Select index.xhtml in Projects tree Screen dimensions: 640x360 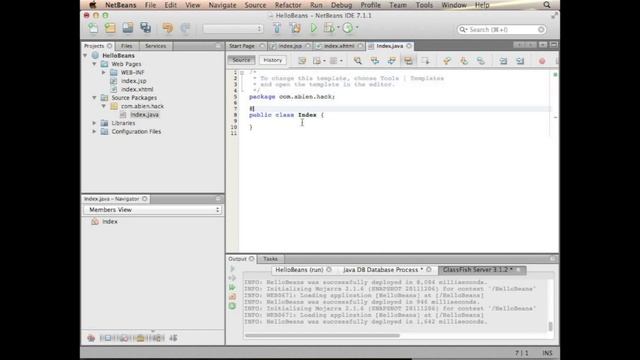(x=137, y=89)
